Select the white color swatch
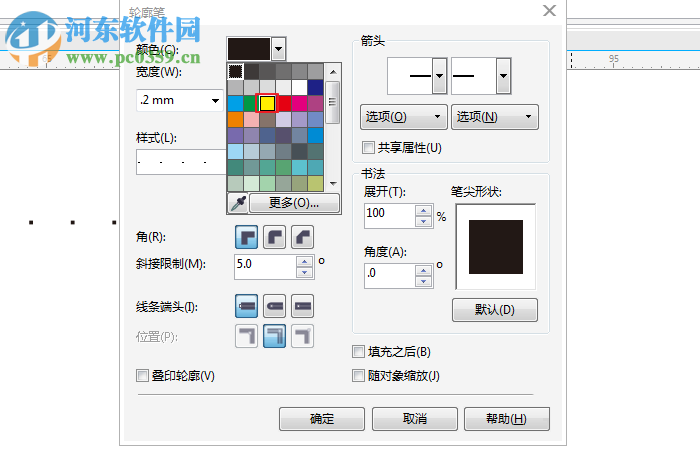Image resolution: width=700 pixels, height=450 pixels. pos(300,88)
